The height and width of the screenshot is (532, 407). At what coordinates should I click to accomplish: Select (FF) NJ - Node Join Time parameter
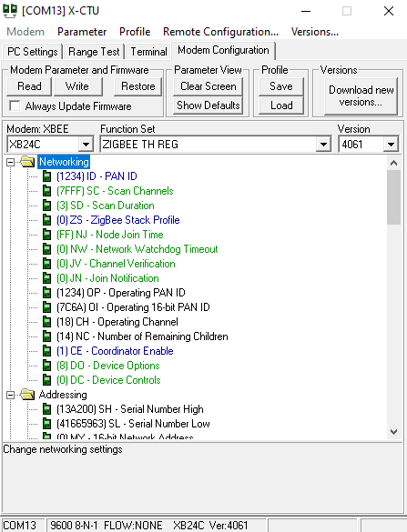(110, 235)
